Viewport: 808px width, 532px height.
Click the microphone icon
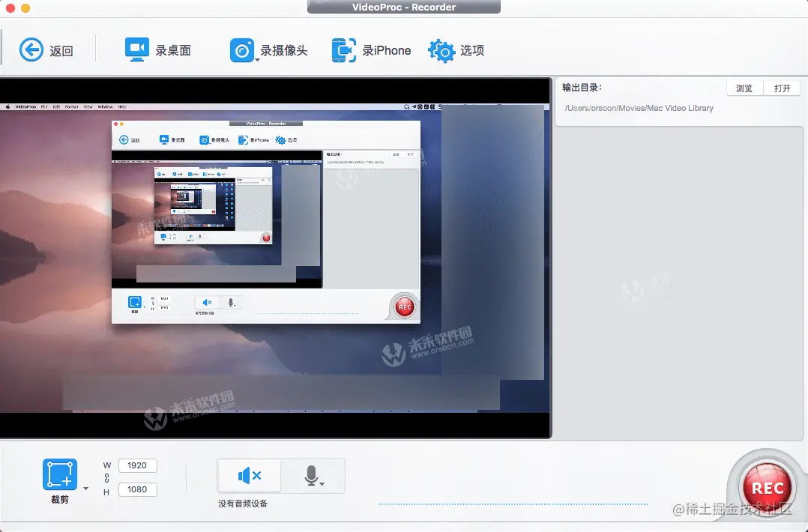pyautogui.click(x=311, y=475)
